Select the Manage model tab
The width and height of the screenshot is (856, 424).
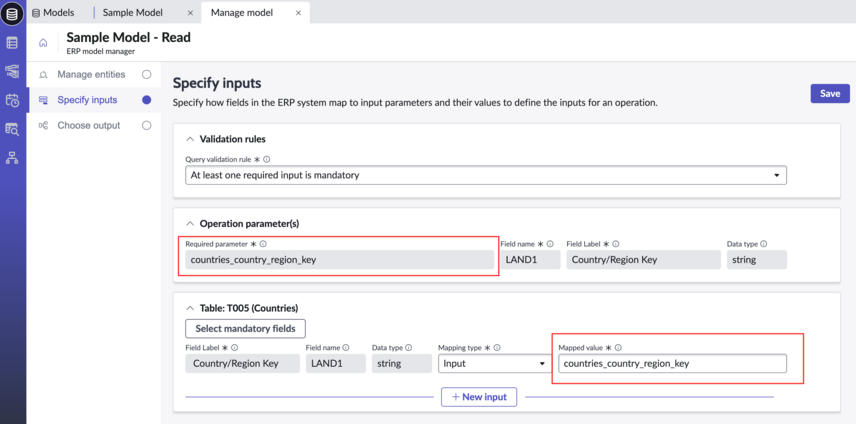click(x=242, y=13)
